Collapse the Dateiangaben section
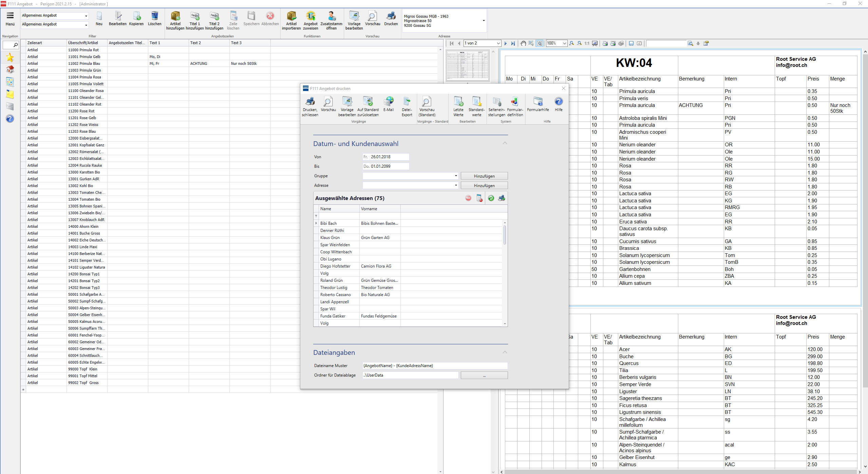868x474 pixels. tap(505, 352)
